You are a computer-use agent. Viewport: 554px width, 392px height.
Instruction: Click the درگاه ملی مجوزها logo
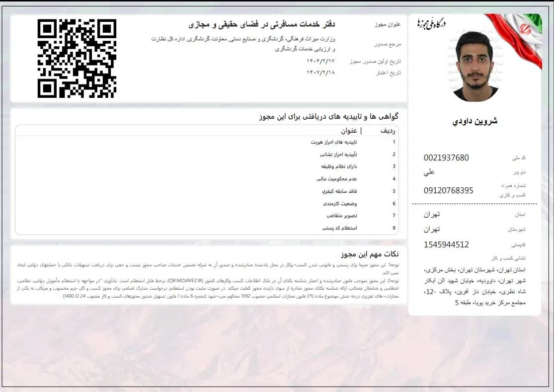432,24
